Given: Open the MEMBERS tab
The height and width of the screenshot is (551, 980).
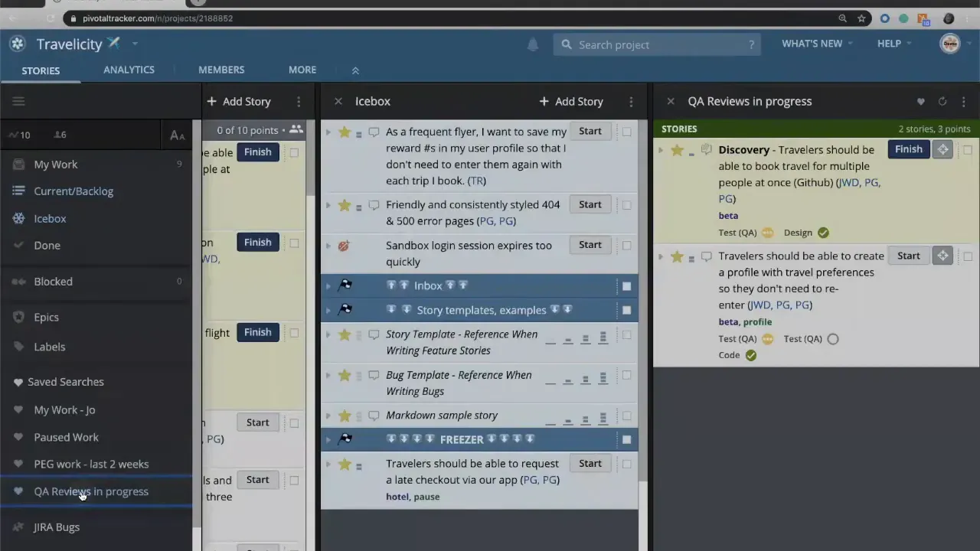Looking at the screenshot, I should tap(221, 70).
